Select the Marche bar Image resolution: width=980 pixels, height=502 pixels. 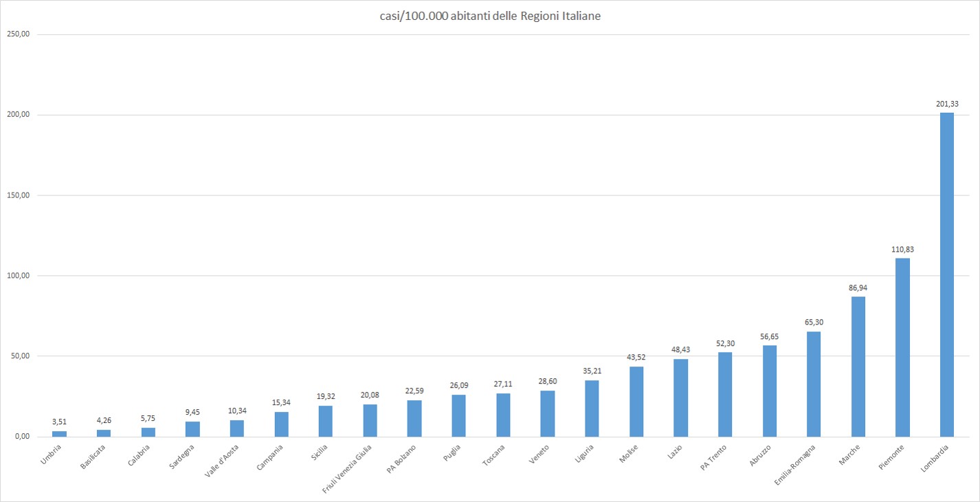858,367
